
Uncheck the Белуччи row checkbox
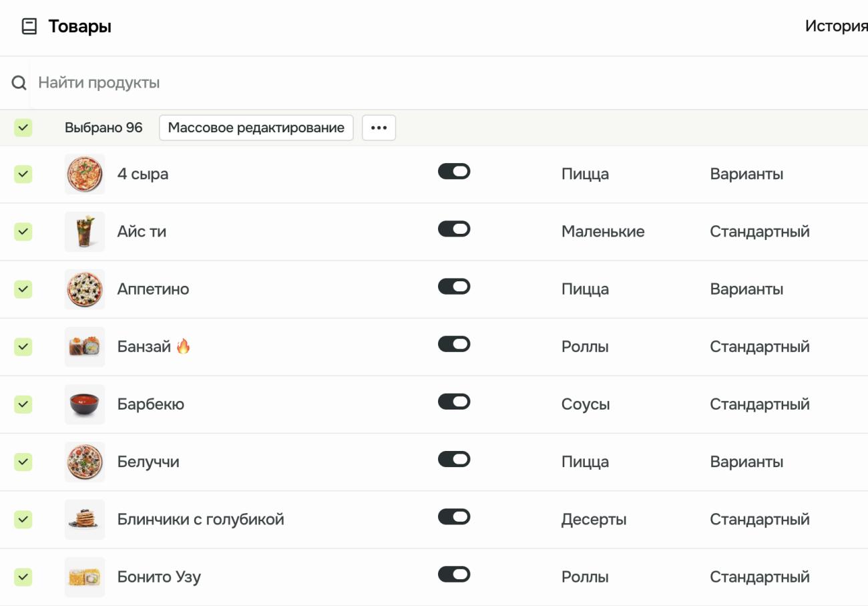[23, 462]
